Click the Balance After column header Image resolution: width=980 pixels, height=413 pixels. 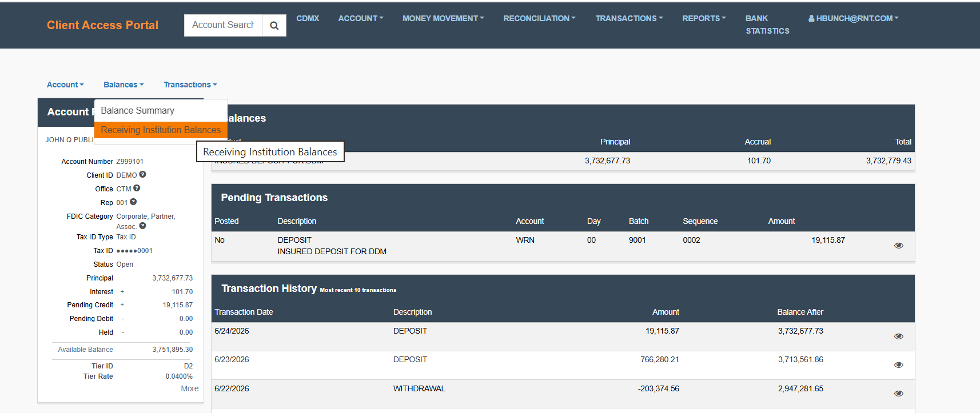[800, 312]
